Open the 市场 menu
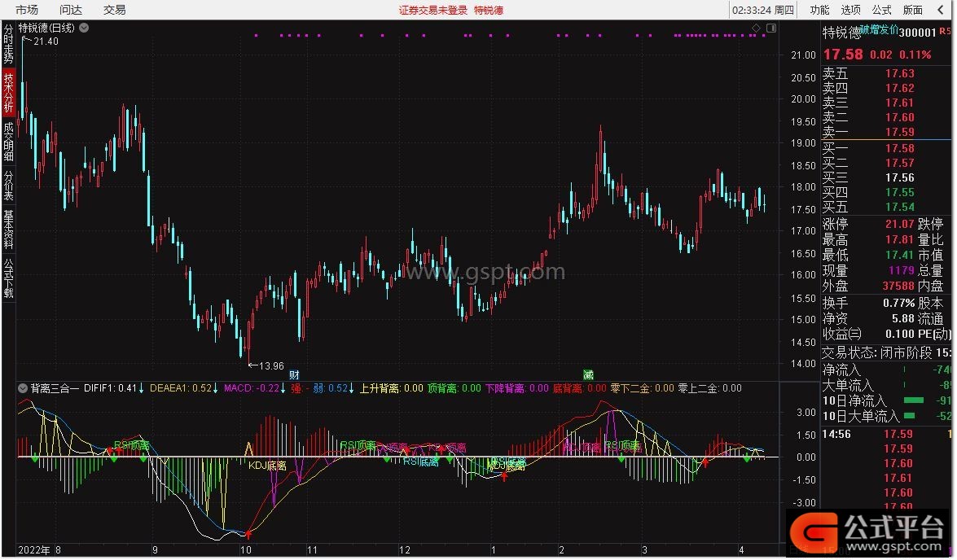Image resolution: width=957 pixels, height=560 pixels. (x=26, y=10)
